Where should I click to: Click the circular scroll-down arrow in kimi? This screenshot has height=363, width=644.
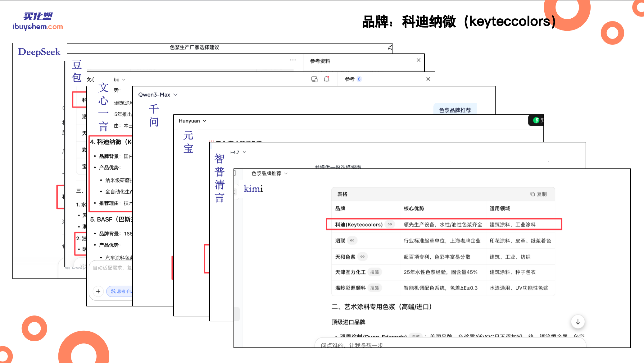578,322
